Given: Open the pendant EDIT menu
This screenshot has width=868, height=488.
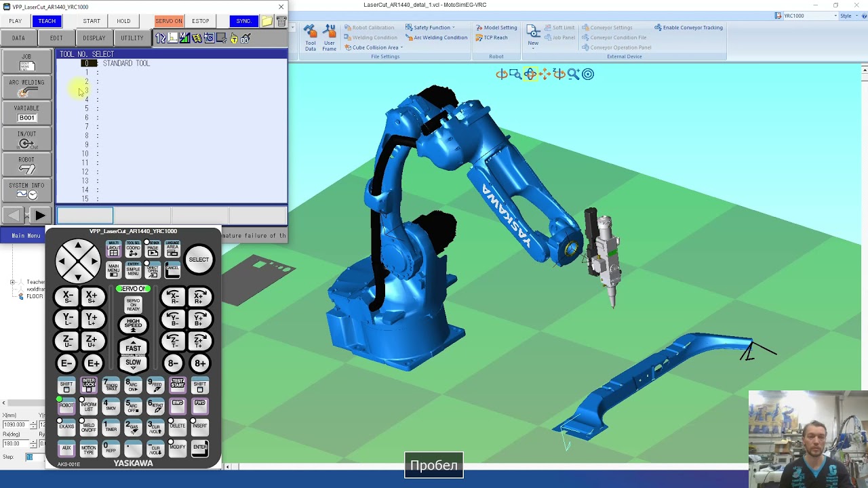Looking at the screenshot, I should point(56,38).
